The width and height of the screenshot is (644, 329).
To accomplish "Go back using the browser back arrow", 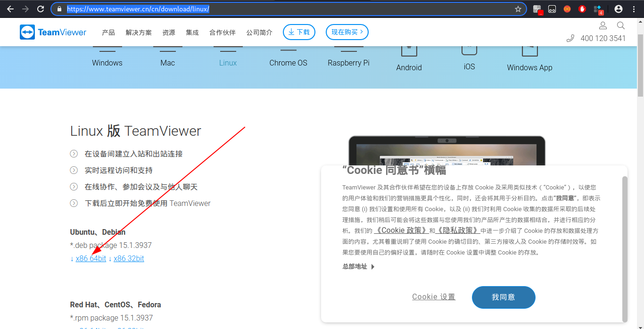I will pyautogui.click(x=10, y=9).
